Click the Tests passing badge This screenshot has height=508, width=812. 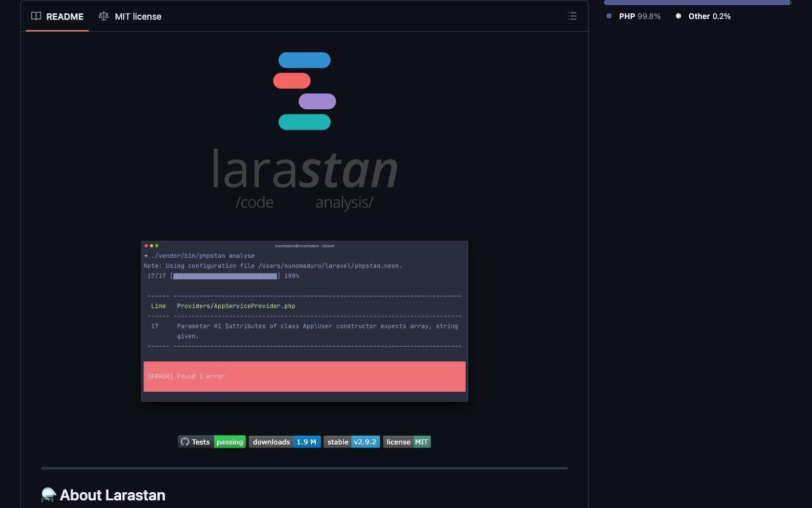point(212,442)
